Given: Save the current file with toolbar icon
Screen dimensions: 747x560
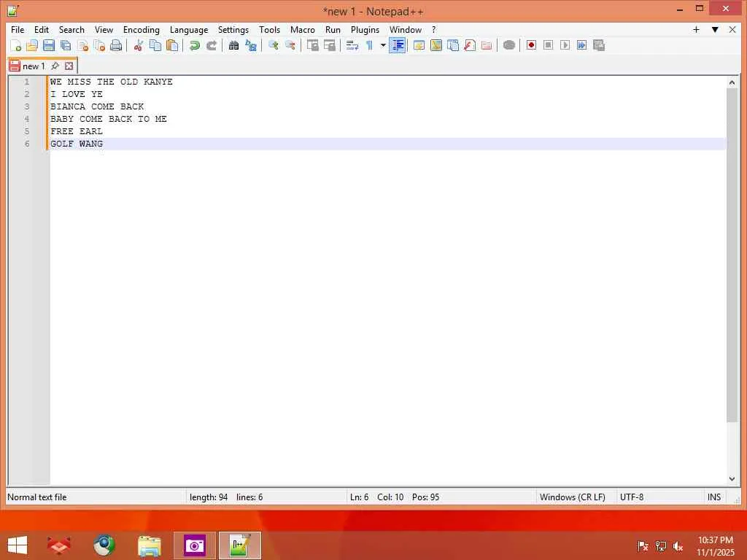Looking at the screenshot, I should [49, 45].
